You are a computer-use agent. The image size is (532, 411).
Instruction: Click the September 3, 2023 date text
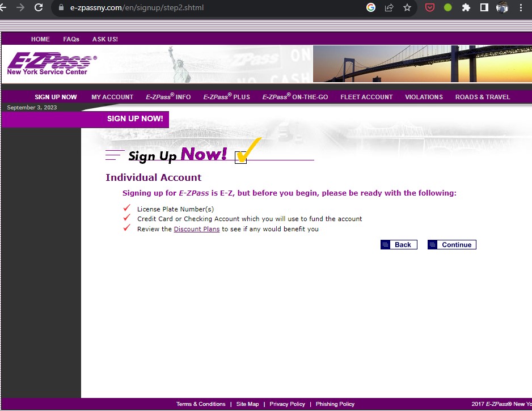[32, 108]
